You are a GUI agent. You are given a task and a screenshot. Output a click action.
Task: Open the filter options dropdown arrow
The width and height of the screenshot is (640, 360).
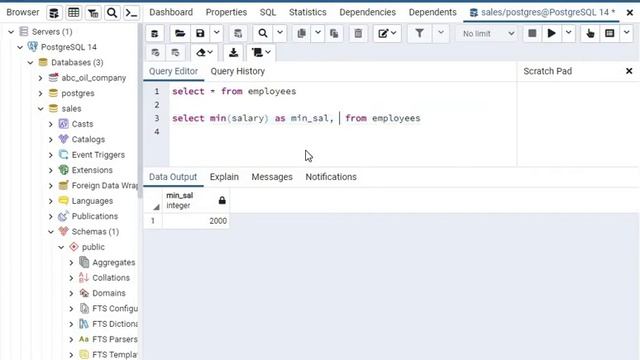coord(441,33)
